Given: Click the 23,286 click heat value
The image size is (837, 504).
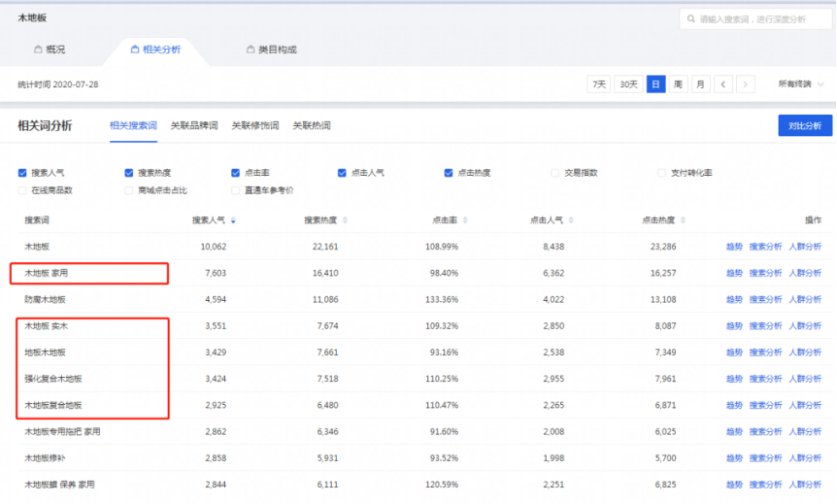Looking at the screenshot, I should pyautogui.click(x=663, y=247).
